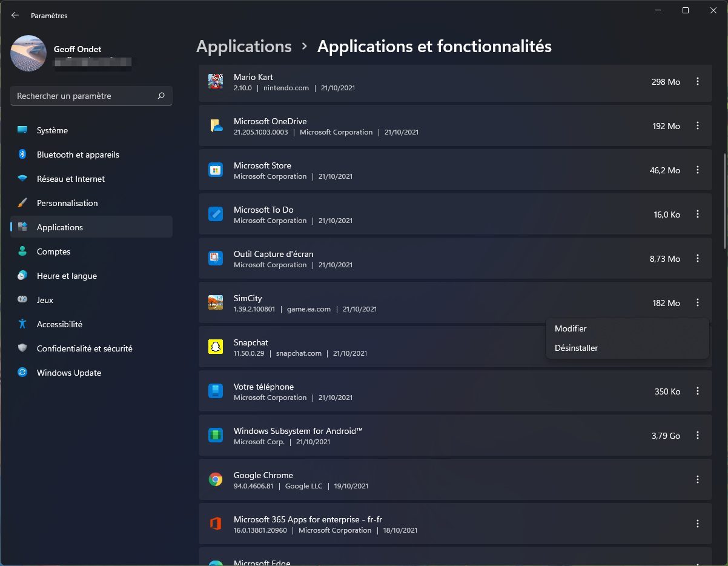
Task: Open more options for Mario Kart
Action: (698, 82)
